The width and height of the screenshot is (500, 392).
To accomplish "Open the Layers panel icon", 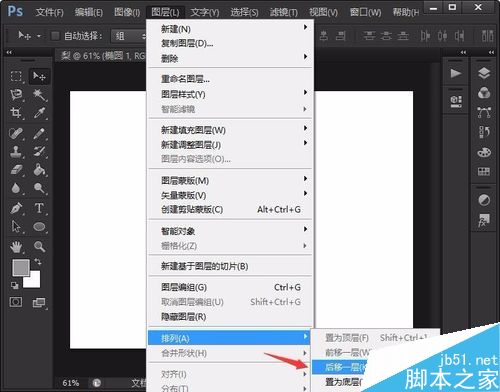I will point(484,73).
